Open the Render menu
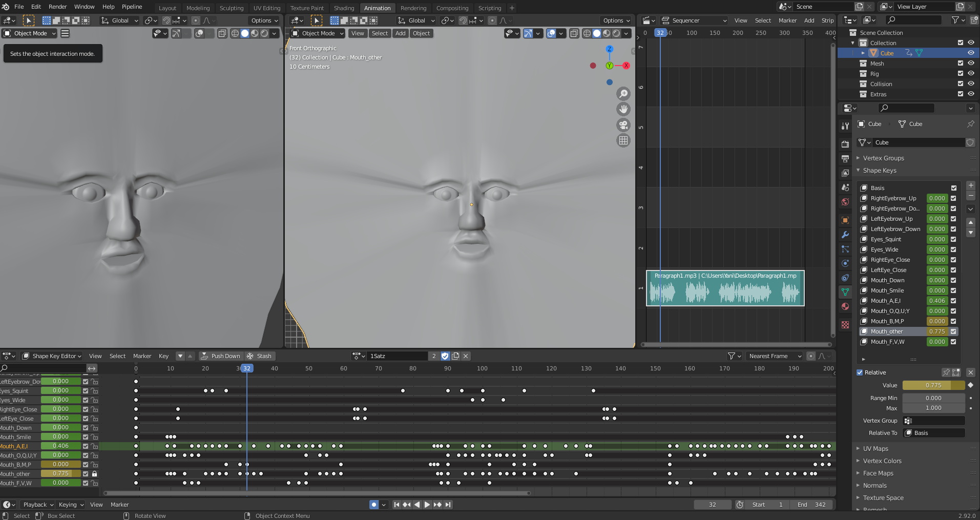This screenshot has width=980, height=520. pyautogui.click(x=57, y=7)
